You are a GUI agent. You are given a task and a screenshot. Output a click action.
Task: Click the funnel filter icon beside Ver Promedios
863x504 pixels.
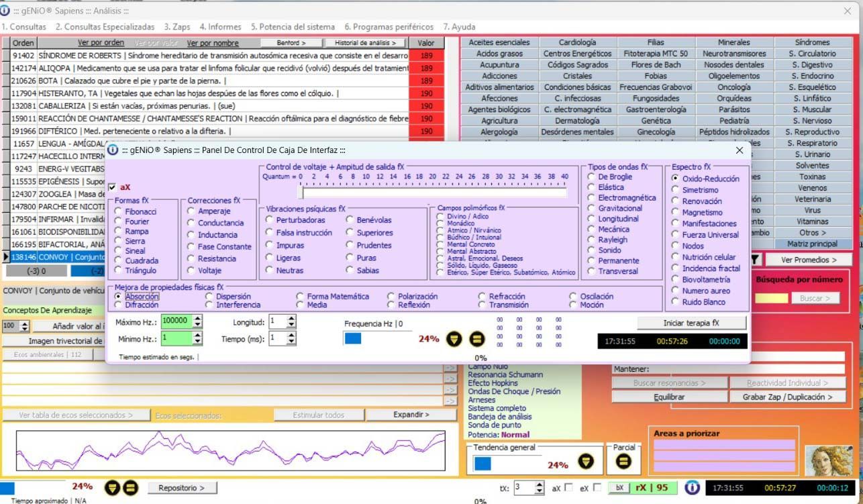coord(755,259)
